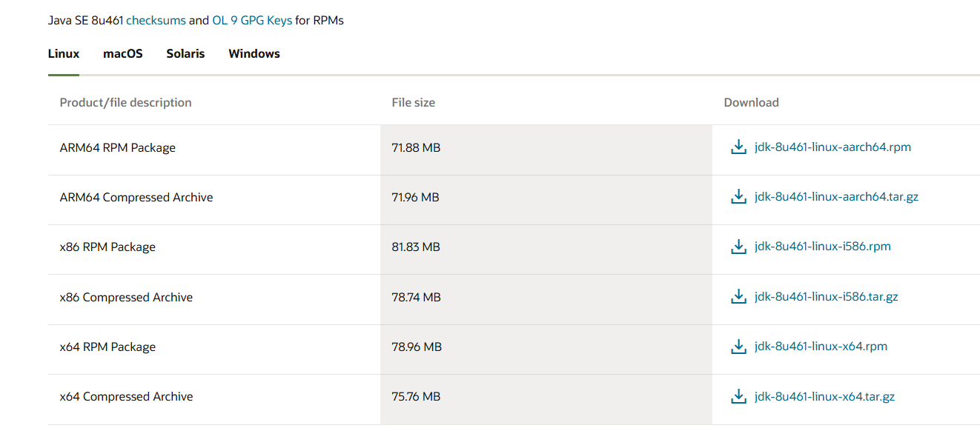This screenshot has width=980, height=448.
Task: Download jdk-8u461-linux-i586.rpm
Action: 823,247
